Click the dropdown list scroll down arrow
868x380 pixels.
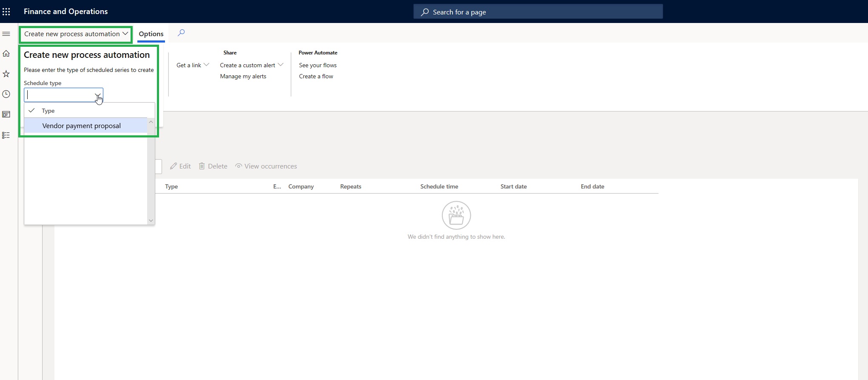(151, 220)
